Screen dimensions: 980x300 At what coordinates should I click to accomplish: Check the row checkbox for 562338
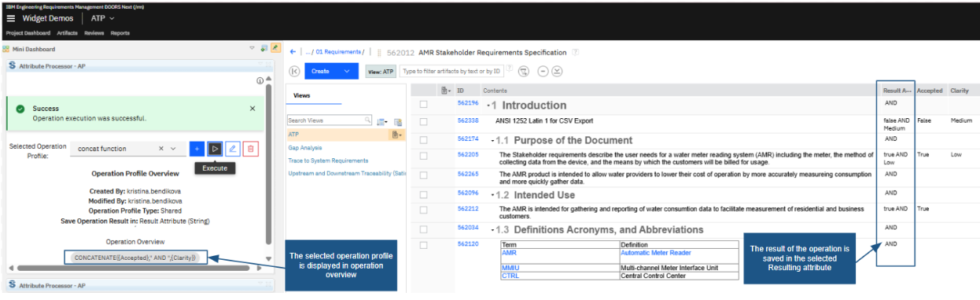tap(424, 121)
